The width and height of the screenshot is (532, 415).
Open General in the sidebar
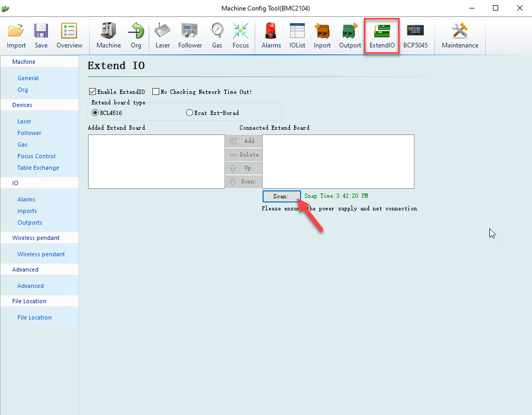[x=28, y=78]
